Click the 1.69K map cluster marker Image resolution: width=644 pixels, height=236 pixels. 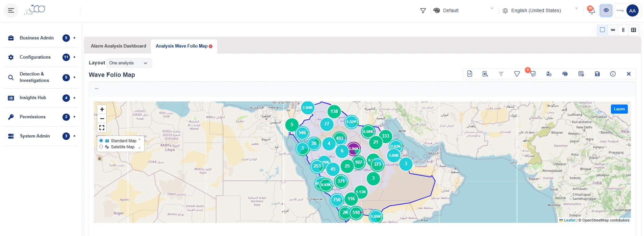[376, 216]
